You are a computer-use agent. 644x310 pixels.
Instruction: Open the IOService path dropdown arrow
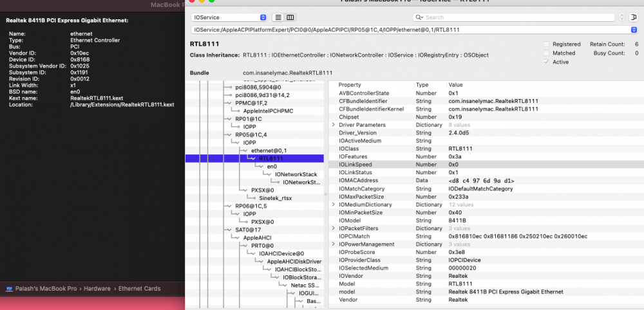[634, 30]
